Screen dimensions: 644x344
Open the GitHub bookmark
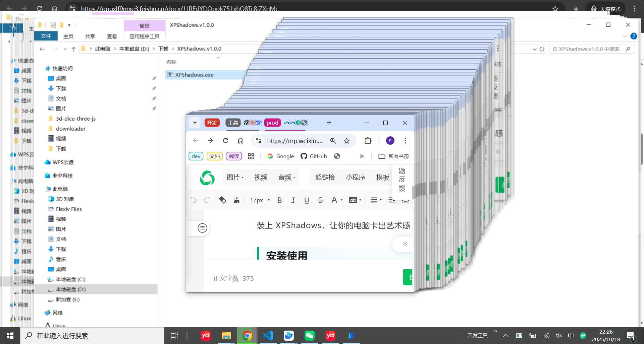314,156
